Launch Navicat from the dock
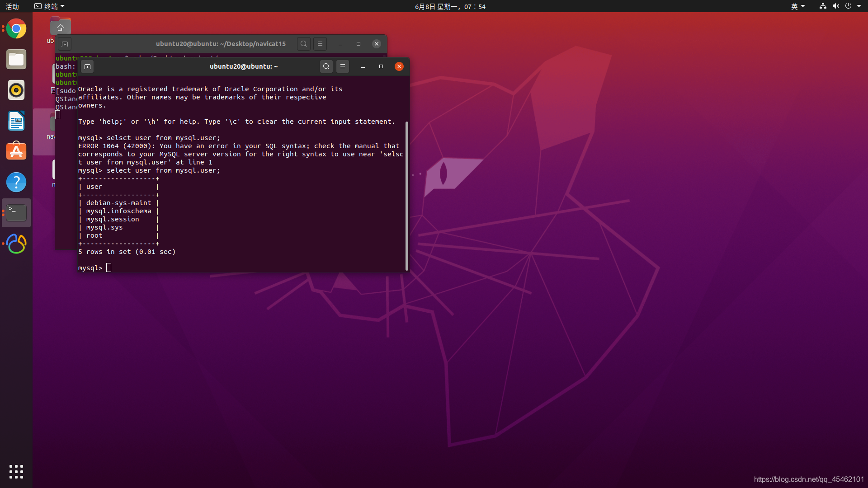 [16, 244]
